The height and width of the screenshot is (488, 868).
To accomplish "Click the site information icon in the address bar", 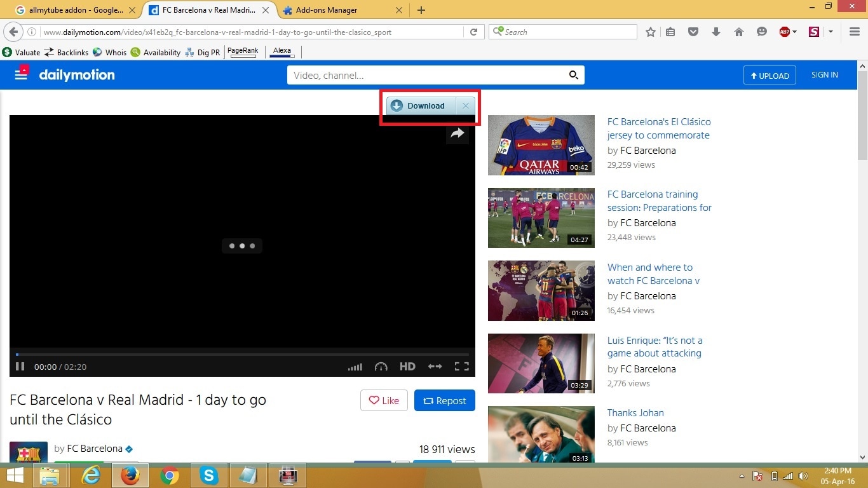I will [x=32, y=32].
